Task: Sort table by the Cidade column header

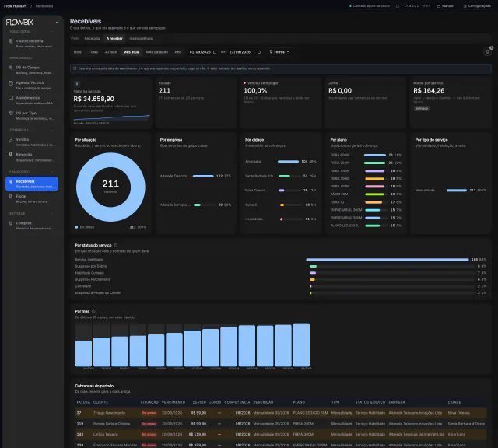Action: point(454,402)
